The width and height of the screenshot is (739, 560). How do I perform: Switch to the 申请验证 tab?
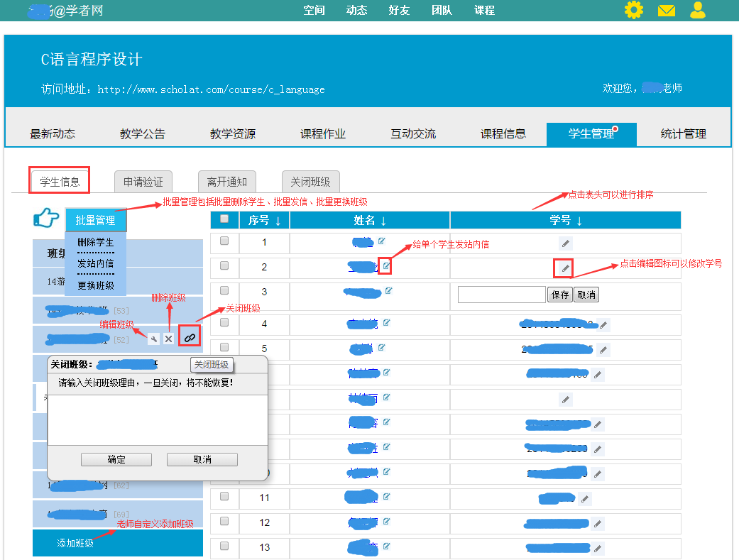click(x=143, y=182)
